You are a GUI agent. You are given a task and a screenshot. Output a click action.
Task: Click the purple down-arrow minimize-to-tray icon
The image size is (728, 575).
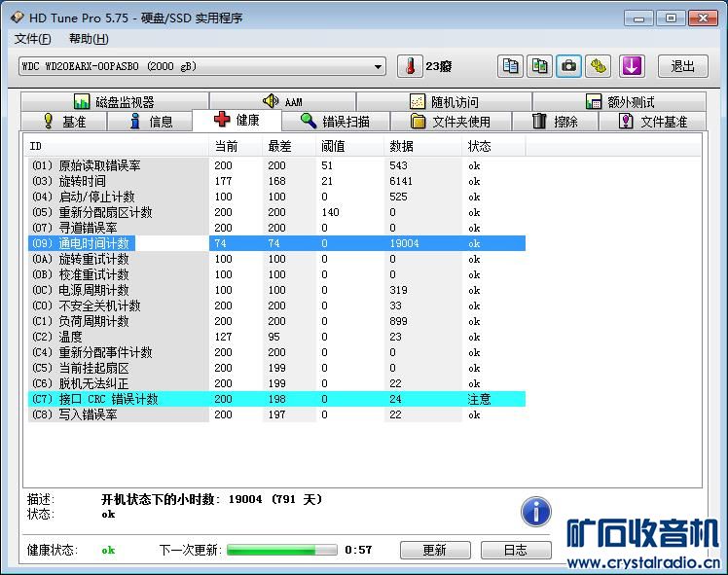[632, 66]
